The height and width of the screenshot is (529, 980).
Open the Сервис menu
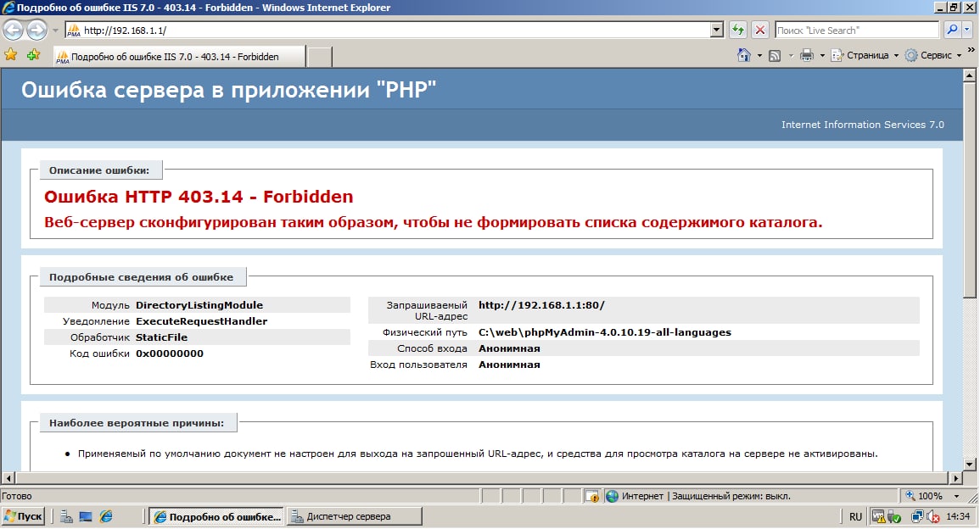tap(933, 56)
